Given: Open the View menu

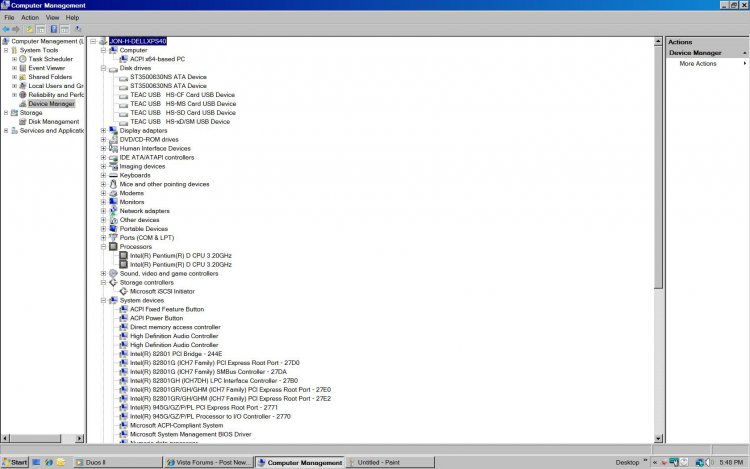Looking at the screenshot, I should tap(52, 17).
